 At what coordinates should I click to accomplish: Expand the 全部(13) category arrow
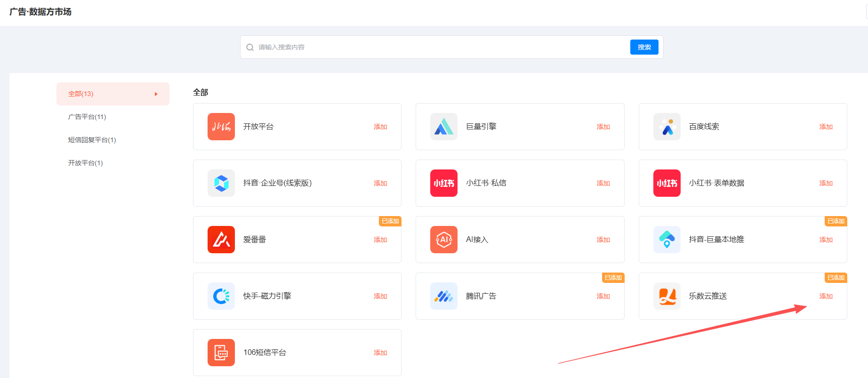click(156, 94)
